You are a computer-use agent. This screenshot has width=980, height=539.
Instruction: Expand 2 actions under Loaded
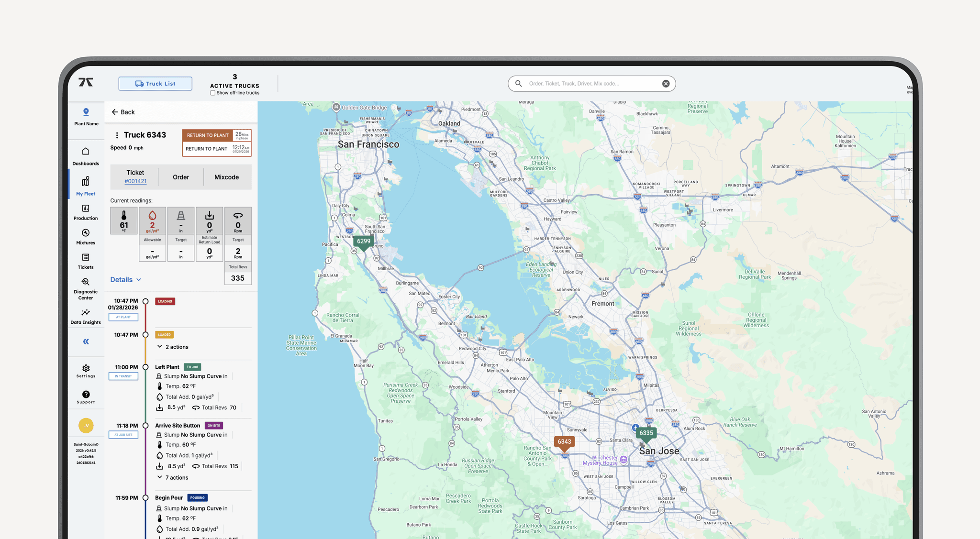click(172, 346)
